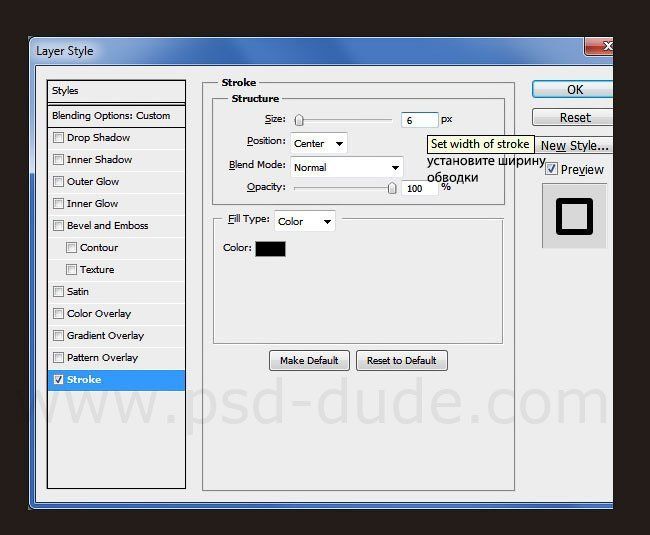Select the highlighted Stroke row label
The width and height of the screenshot is (650, 535).
[x=84, y=380]
